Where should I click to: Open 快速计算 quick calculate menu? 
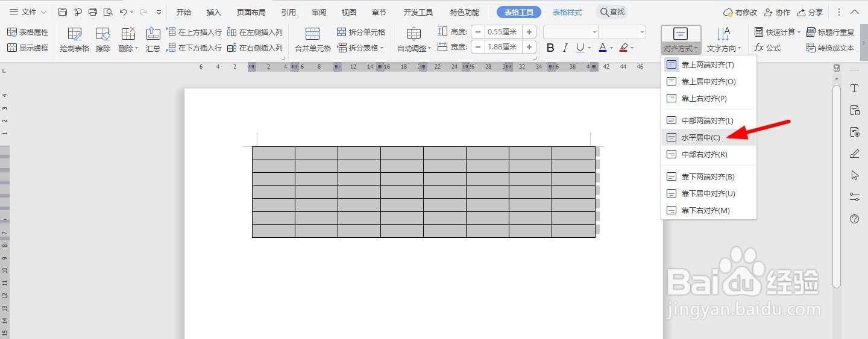778,32
